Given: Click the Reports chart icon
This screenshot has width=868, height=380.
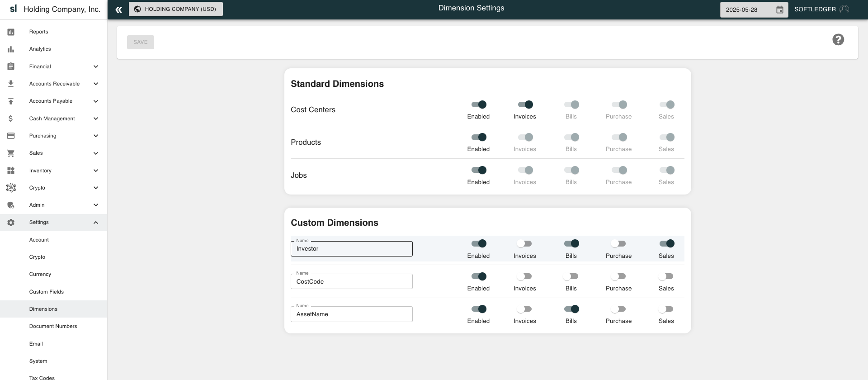Looking at the screenshot, I should [x=11, y=32].
